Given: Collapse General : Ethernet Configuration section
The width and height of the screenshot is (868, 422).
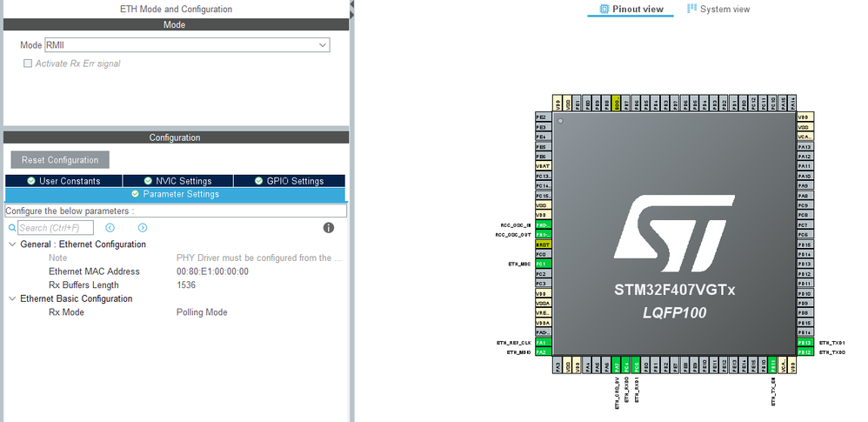Looking at the screenshot, I should pyautogui.click(x=13, y=244).
